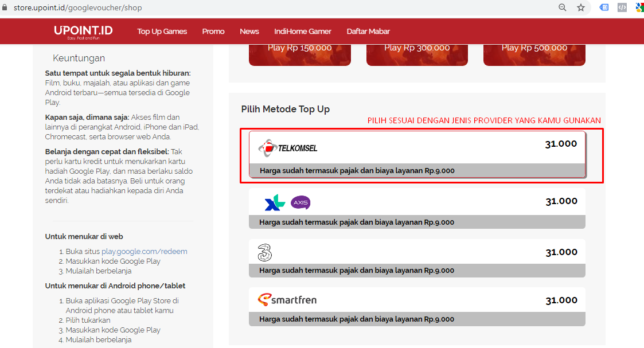Click the purple AXIS logo
Screen dimensions: 644x348
(300, 202)
